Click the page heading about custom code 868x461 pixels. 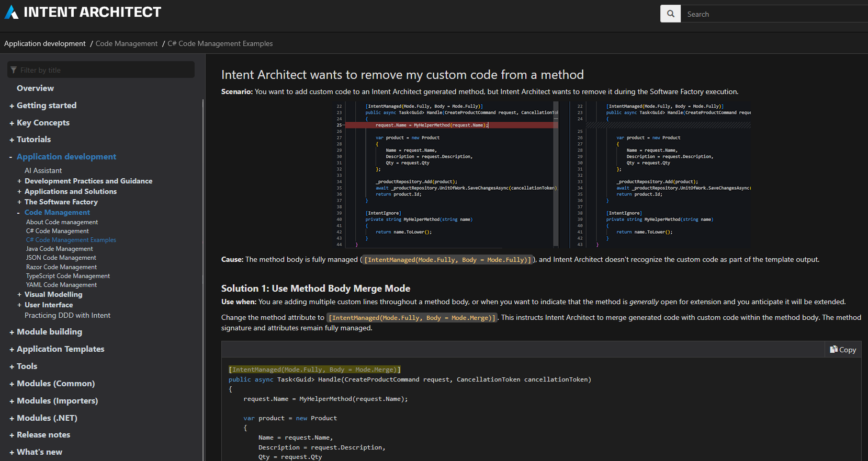pyautogui.click(x=402, y=75)
